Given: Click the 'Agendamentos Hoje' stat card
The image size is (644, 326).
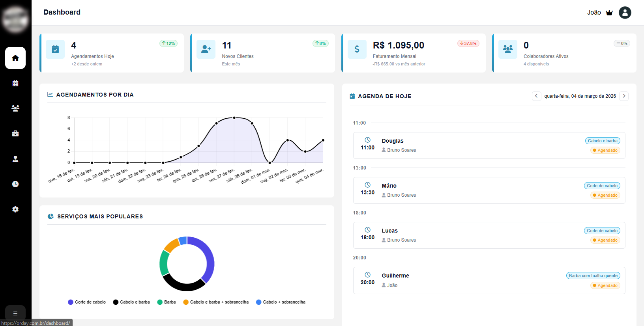Looking at the screenshot, I should click(x=112, y=53).
